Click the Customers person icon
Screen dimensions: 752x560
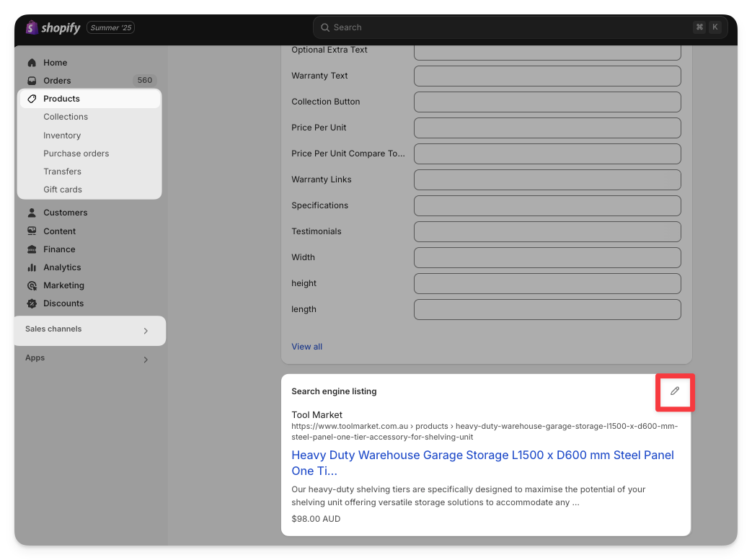click(x=32, y=213)
